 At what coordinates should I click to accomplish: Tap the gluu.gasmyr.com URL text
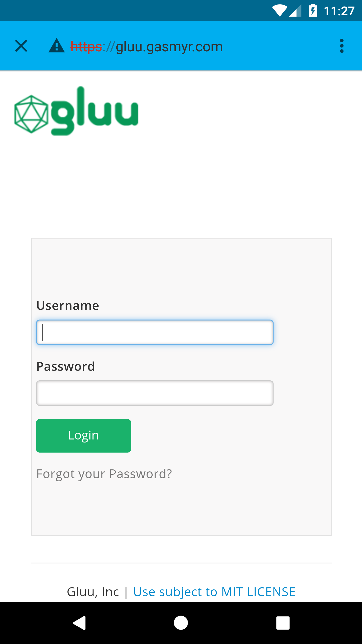(x=169, y=47)
